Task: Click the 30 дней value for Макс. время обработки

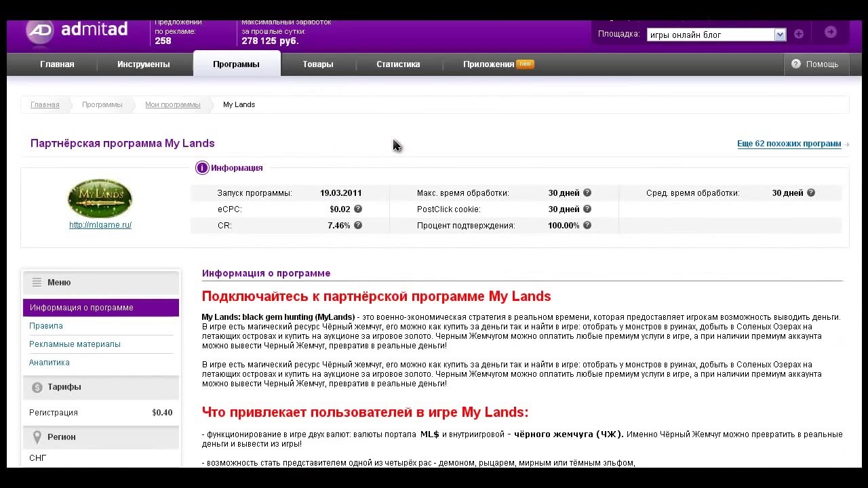Action: (564, 193)
